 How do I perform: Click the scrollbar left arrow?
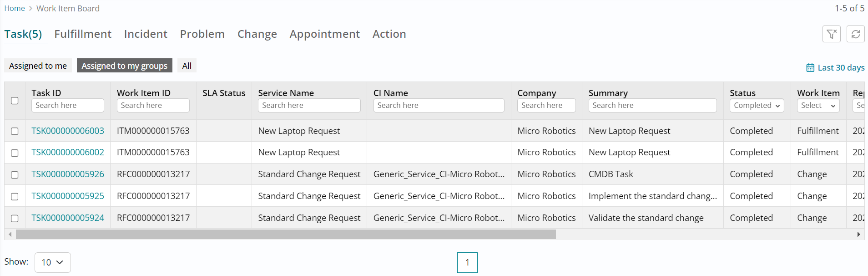[10, 235]
